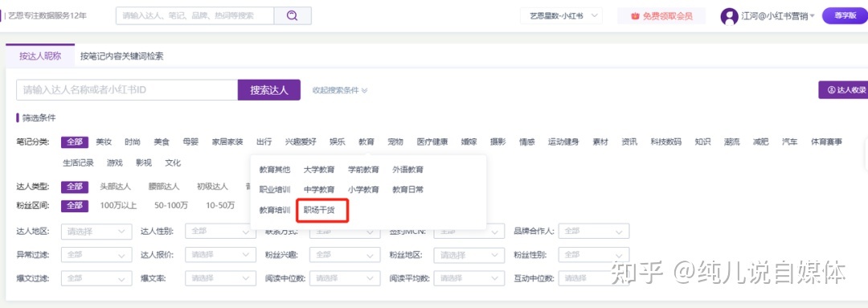Screen dimensions: 868x308
Task: Select 美食 note category
Action: 162,142
